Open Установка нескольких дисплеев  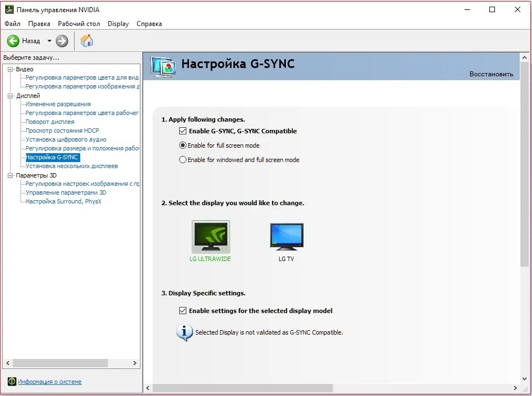pyautogui.click(x=71, y=166)
